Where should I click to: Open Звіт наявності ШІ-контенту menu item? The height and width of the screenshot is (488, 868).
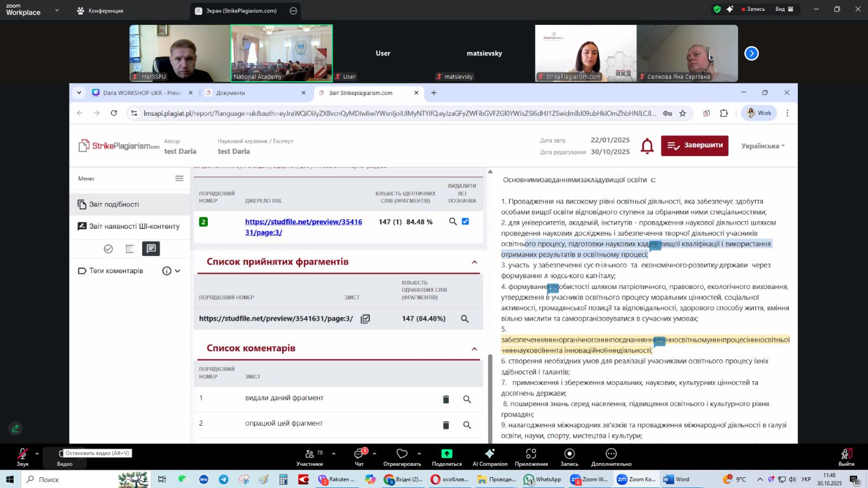click(133, 227)
